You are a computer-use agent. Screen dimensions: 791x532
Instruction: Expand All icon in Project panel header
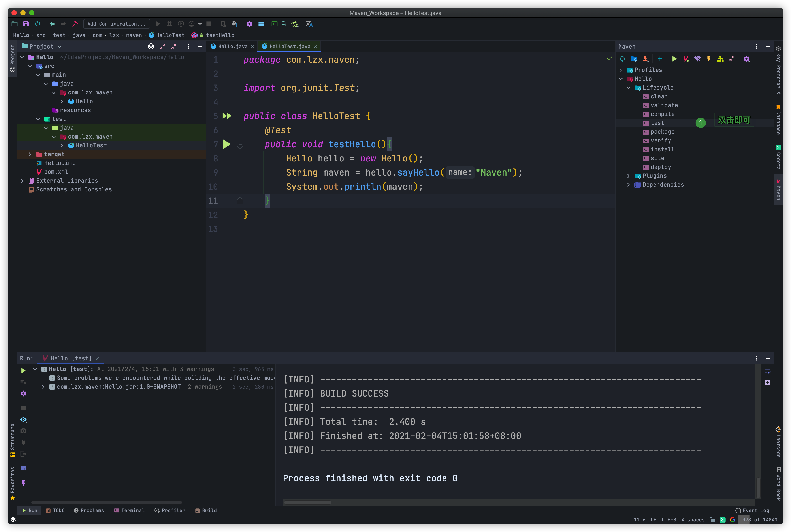click(162, 47)
